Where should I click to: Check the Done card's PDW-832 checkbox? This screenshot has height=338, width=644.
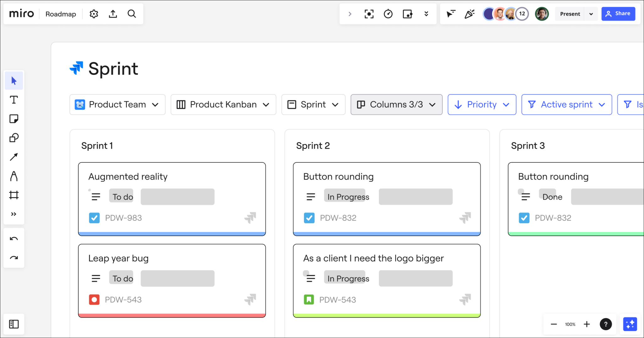(524, 218)
